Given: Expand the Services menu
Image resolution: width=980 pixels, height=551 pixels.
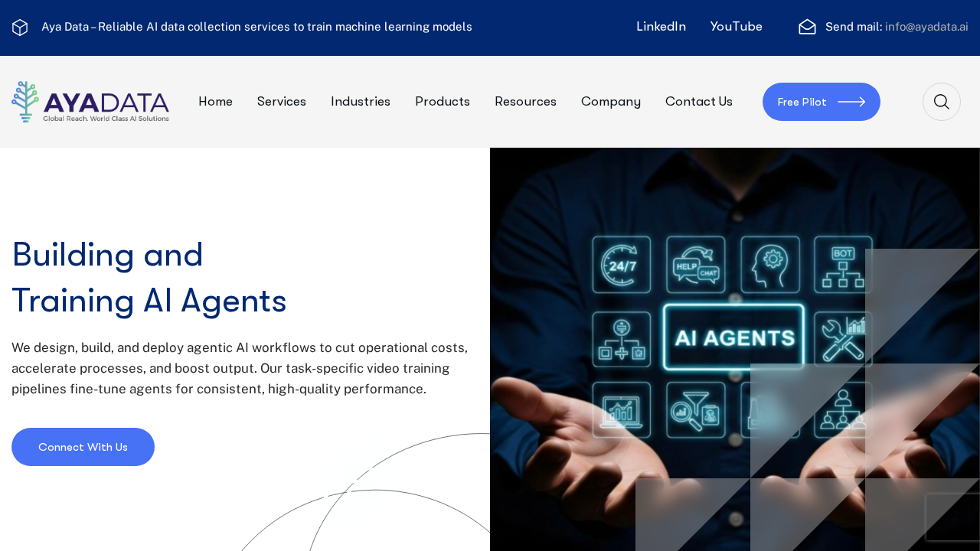Looking at the screenshot, I should coord(281,102).
